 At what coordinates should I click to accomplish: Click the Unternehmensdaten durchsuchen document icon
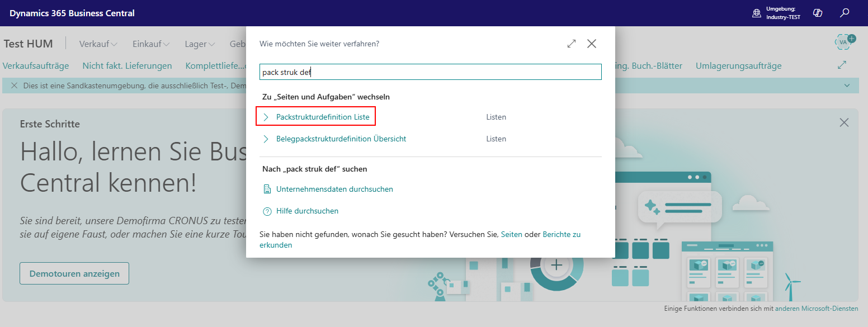tap(267, 189)
